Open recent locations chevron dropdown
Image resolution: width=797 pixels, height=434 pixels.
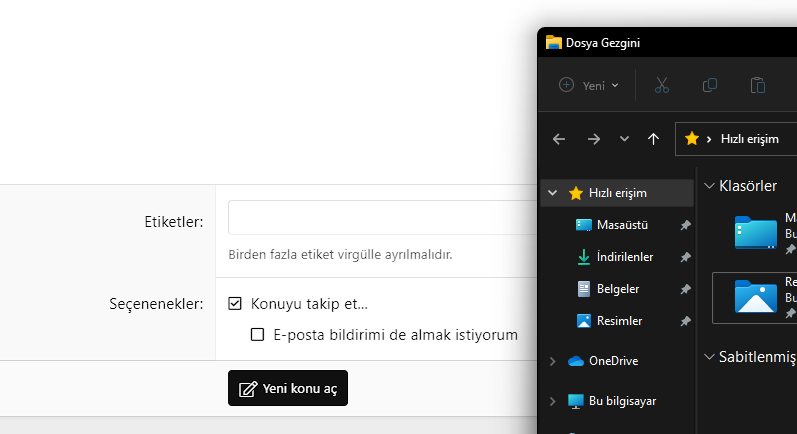pyautogui.click(x=624, y=139)
